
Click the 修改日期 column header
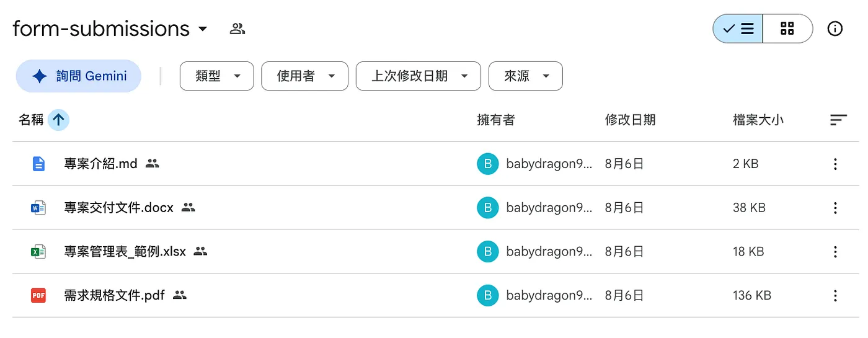pos(630,120)
